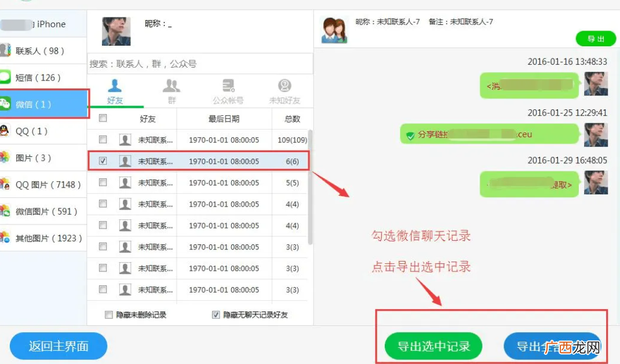Open the 微信图片 (591) category
Screen dimensions: 620x364
(x=43, y=212)
